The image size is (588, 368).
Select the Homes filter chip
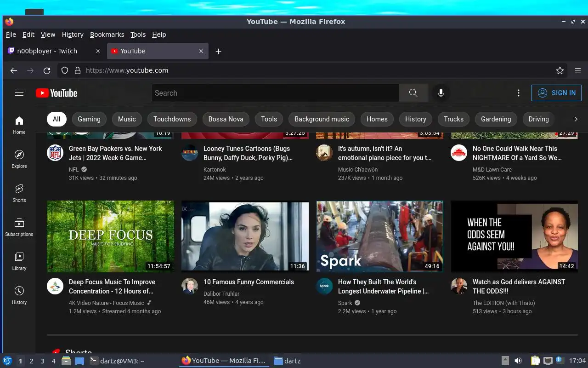click(377, 119)
